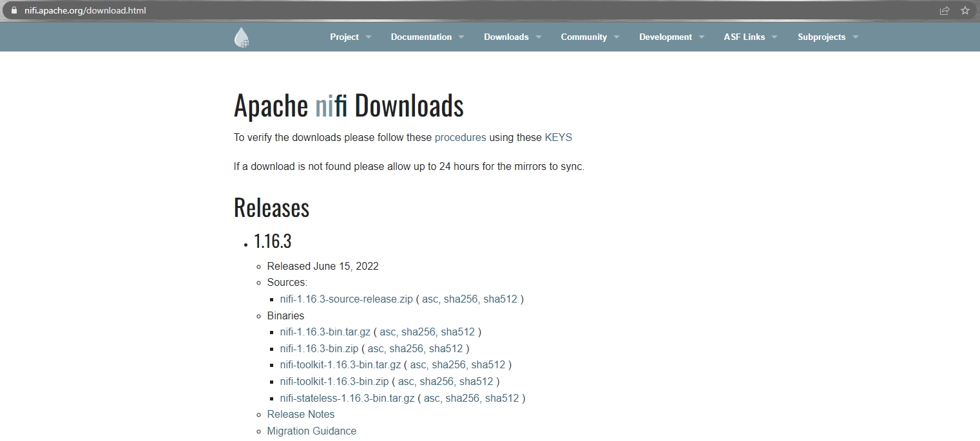Image resolution: width=980 pixels, height=441 pixels.
Task: Open sha256 for nifi-1.16.3-bin.tar.gz
Action: pyautogui.click(x=418, y=332)
